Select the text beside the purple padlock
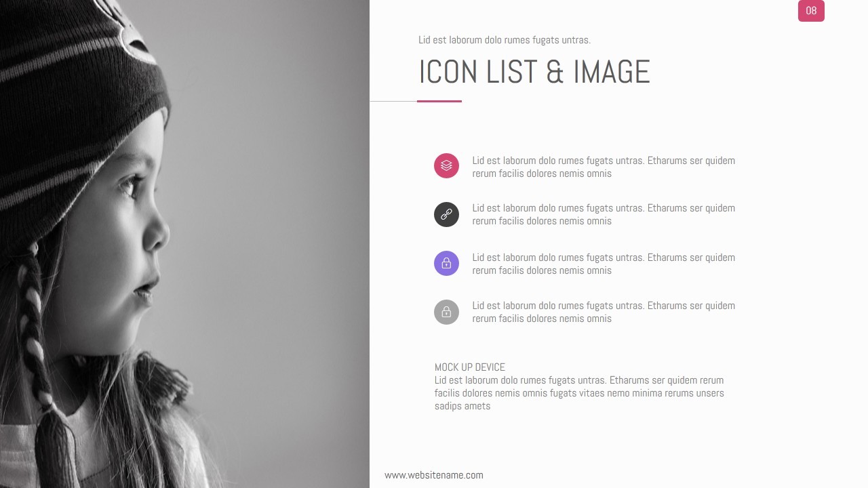This screenshot has height=488, width=868. click(604, 264)
